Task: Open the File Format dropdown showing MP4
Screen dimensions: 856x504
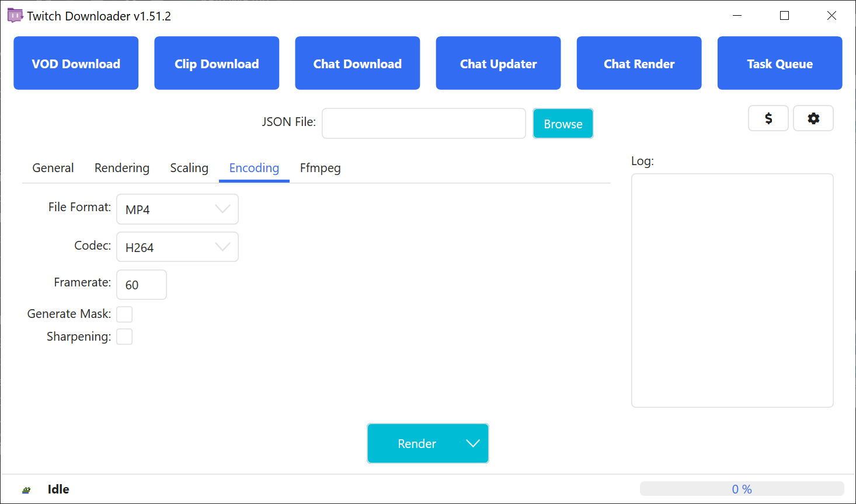Action: pos(178,209)
